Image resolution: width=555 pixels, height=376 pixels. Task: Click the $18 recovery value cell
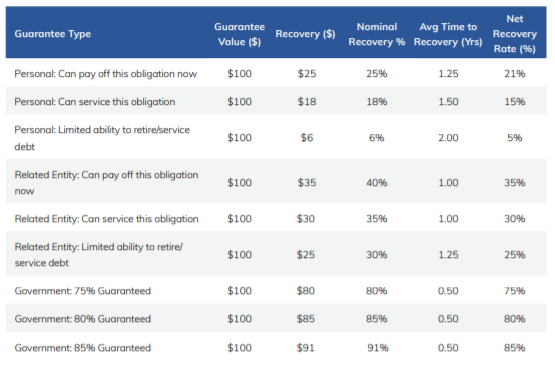[307, 102]
